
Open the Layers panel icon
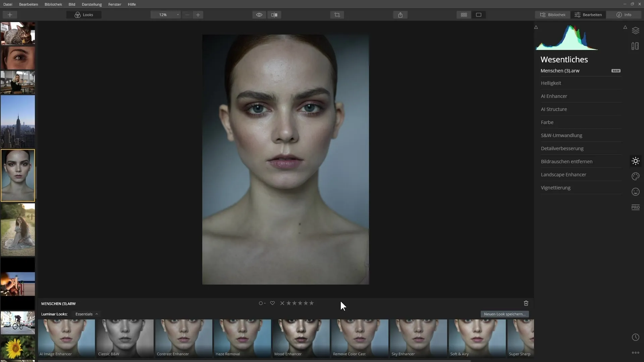point(635,31)
